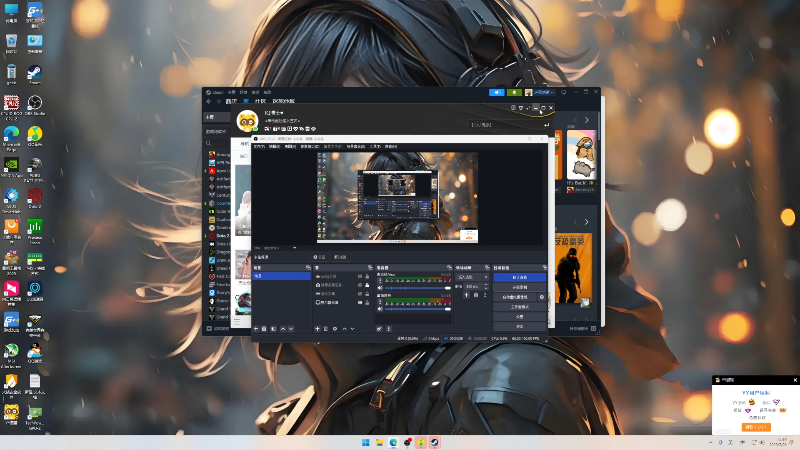Remove selected source with Sources trash icon
Viewport: 800px width, 450px height.
tap(326, 329)
